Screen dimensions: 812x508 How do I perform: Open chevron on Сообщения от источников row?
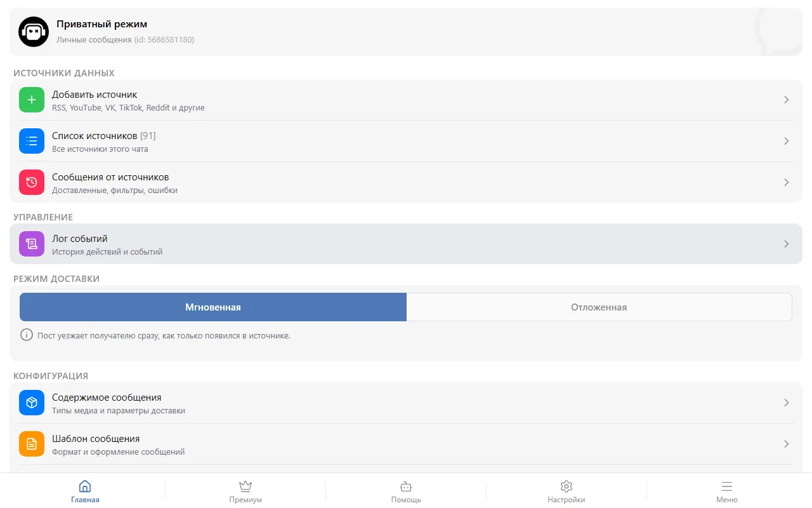(786, 182)
